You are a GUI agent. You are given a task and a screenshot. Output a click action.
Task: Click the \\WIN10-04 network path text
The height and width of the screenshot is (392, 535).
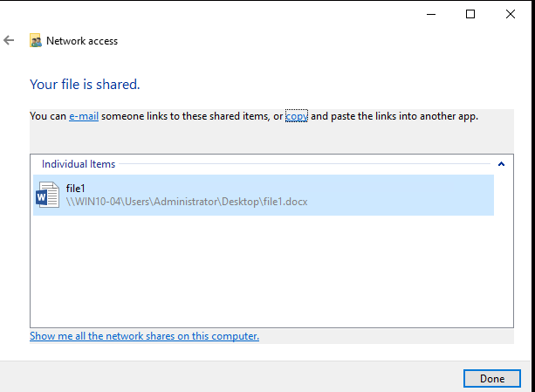tap(187, 202)
